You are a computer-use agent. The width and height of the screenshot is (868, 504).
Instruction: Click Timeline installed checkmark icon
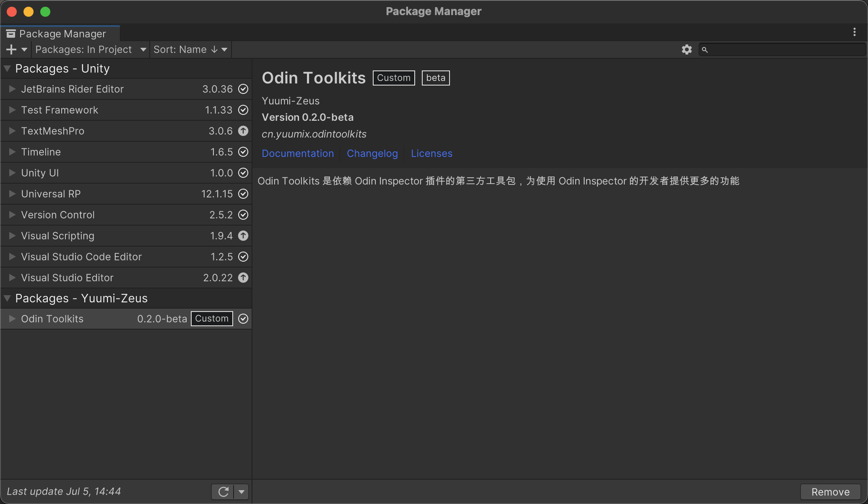[243, 152]
